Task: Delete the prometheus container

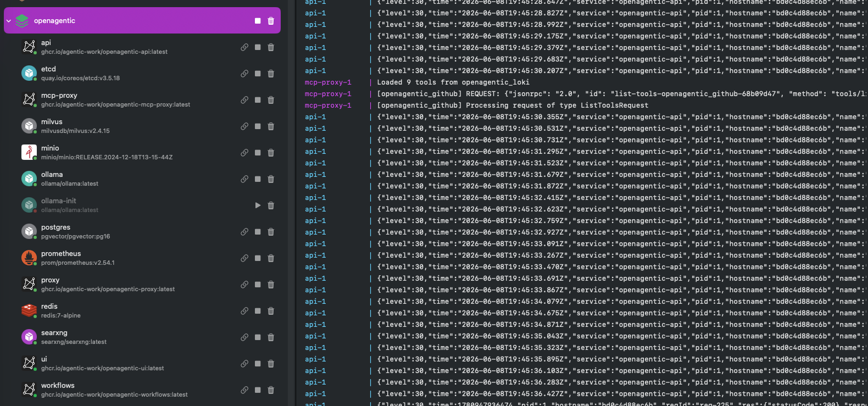Action: tap(271, 258)
